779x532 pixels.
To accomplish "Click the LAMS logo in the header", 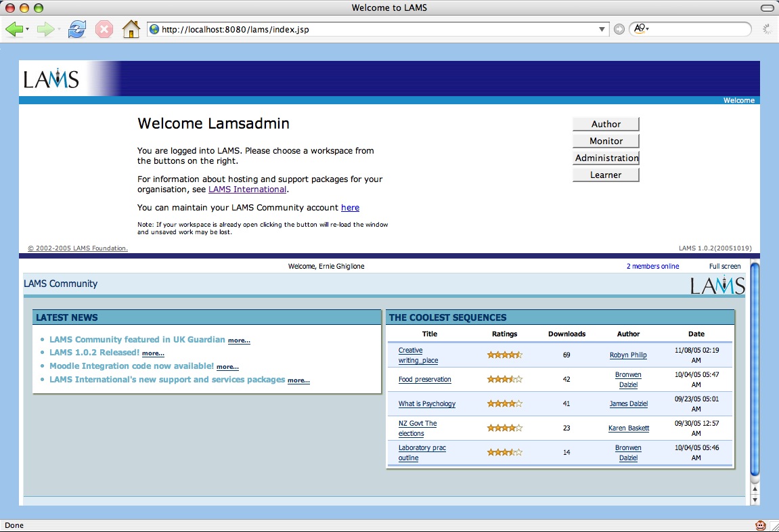I will point(51,79).
